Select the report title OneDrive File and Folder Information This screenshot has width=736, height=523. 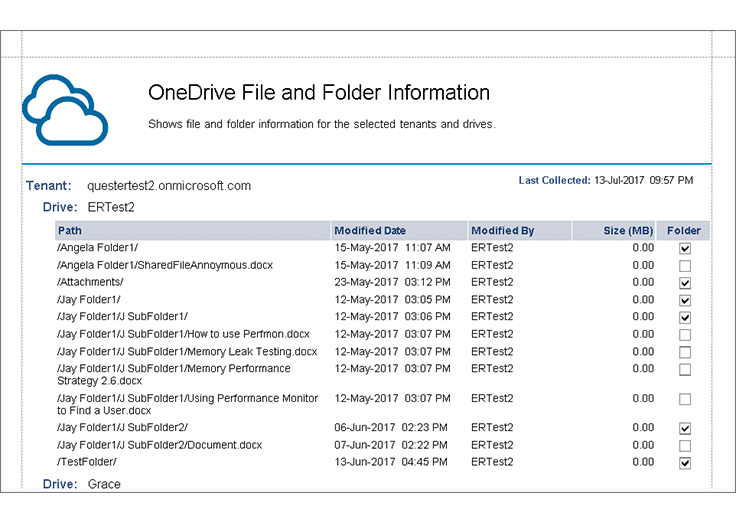click(x=319, y=92)
